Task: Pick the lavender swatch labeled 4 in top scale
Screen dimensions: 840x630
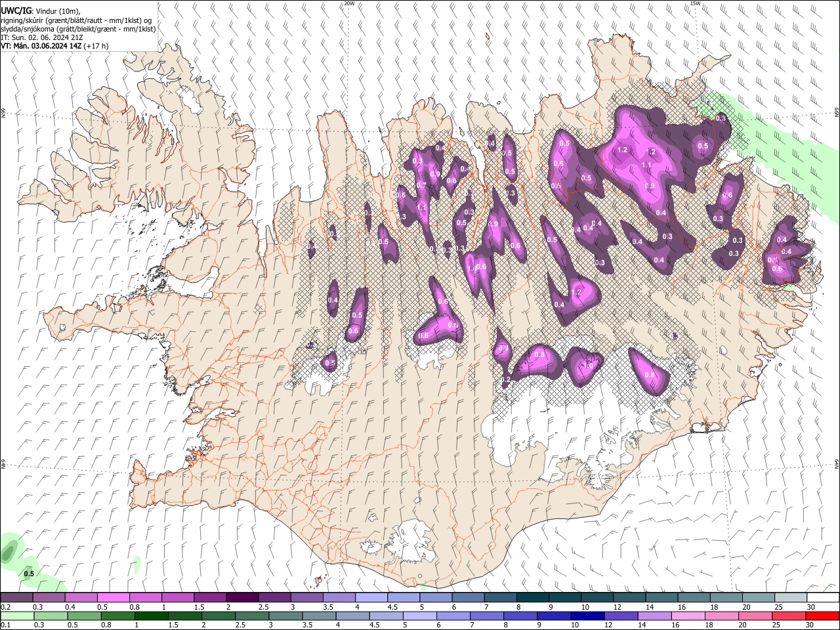Action: tap(371, 597)
